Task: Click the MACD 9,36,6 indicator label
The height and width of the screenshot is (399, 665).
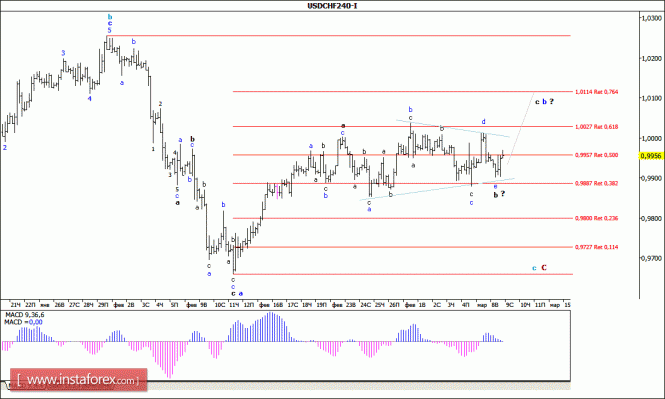Action: point(25,315)
